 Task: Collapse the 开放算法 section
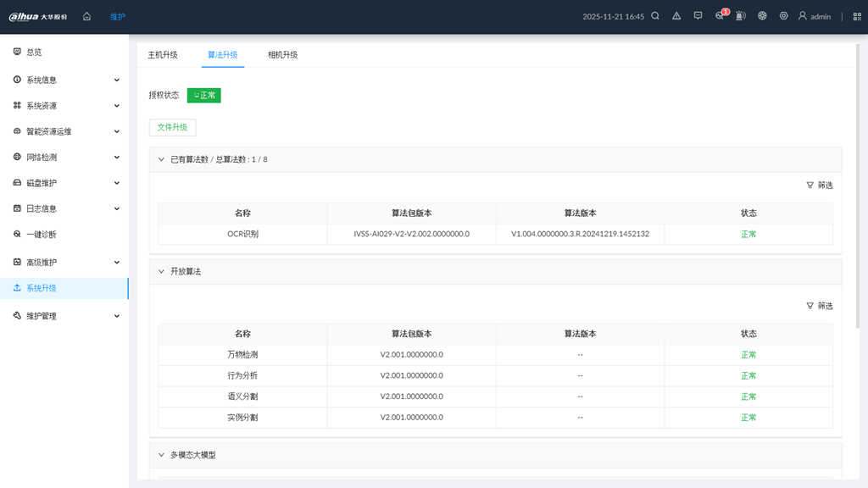(161, 272)
